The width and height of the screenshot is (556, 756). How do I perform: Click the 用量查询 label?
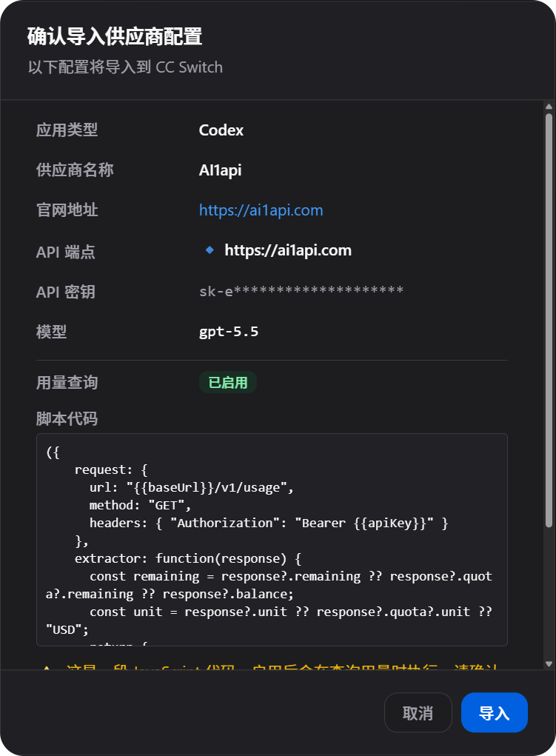(x=67, y=383)
